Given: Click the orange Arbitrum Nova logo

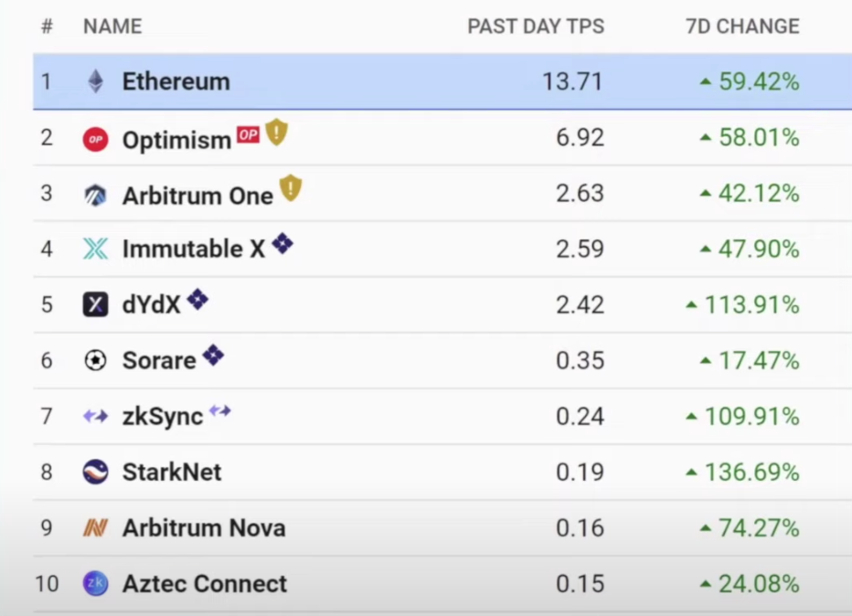Looking at the screenshot, I should click(x=95, y=528).
